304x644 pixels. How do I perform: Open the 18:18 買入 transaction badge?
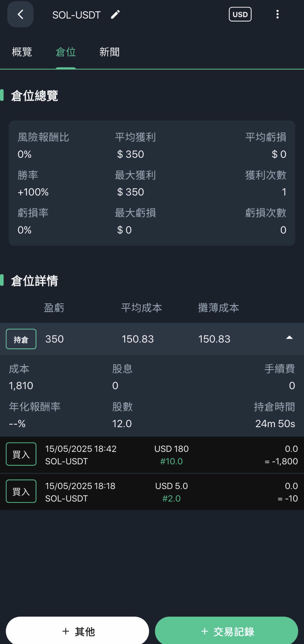click(x=21, y=491)
